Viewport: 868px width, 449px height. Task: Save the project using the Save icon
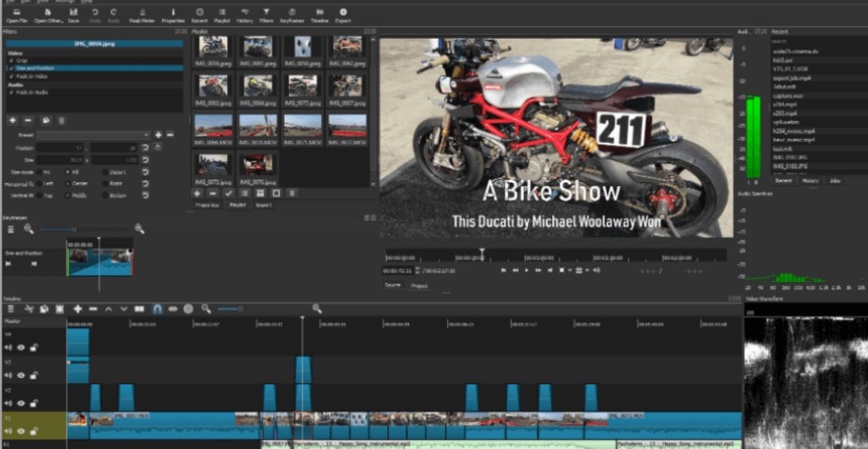74,13
